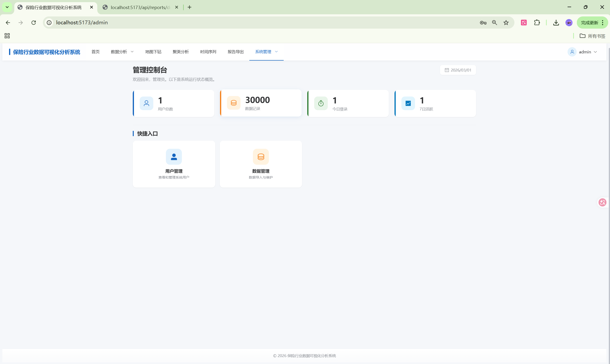The height and width of the screenshot is (364, 610).
Task: Expand the 数据分析 dropdown menu
Action: click(122, 52)
